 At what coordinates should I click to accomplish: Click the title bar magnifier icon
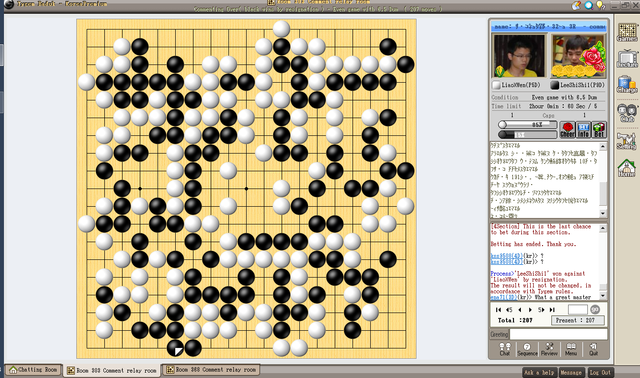[x=588, y=5]
